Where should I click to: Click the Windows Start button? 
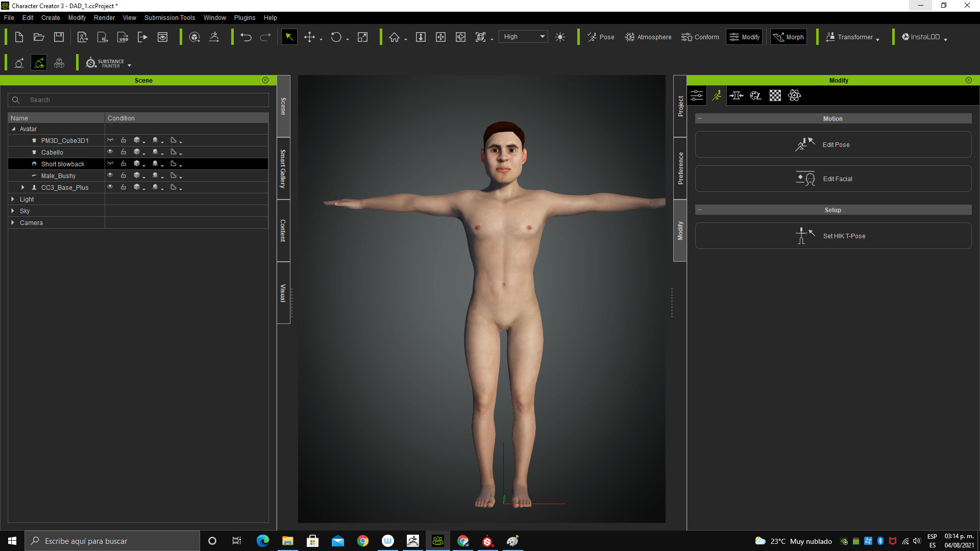click(x=12, y=541)
